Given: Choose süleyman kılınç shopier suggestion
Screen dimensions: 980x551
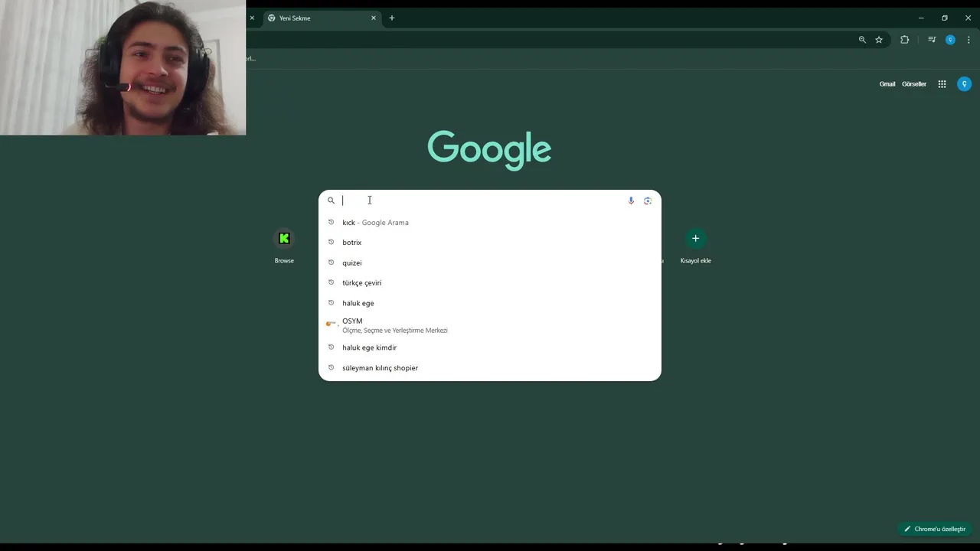Looking at the screenshot, I should [x=489, y=368].
